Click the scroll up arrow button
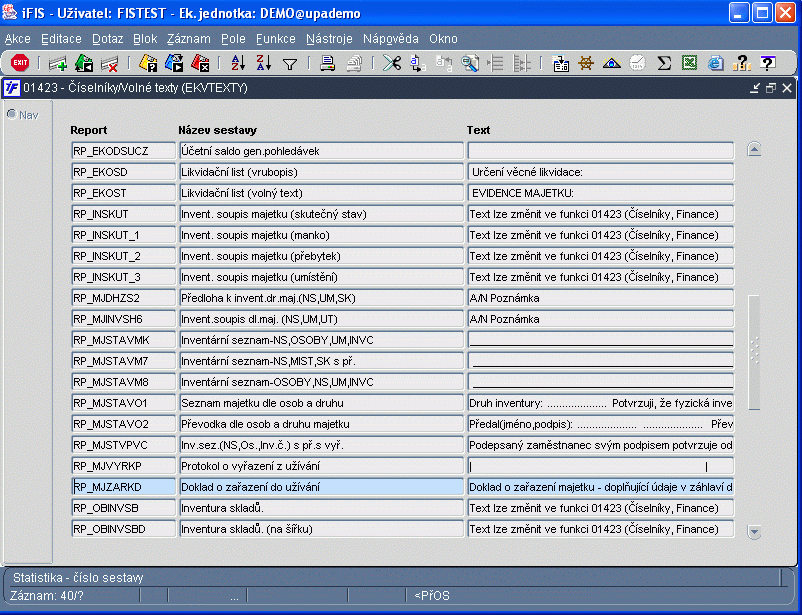This screenshot has width=802, height=615. (x=754, y=149)
